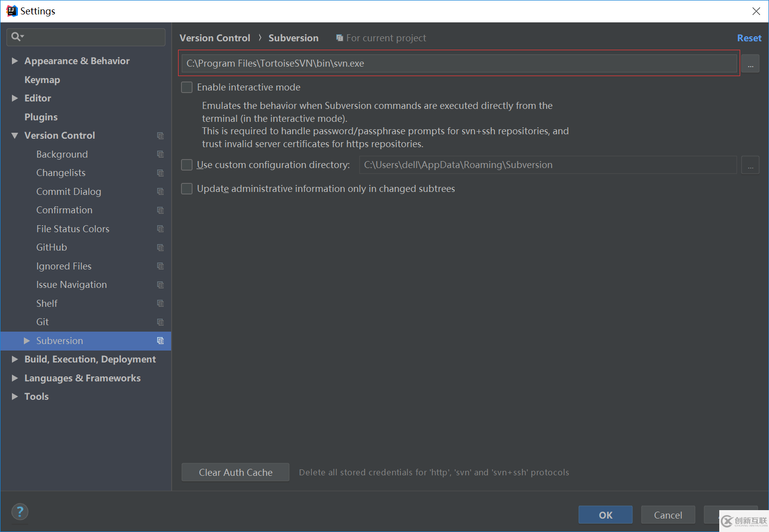Click the search magnifier icon in settings
This screenshot has width=769, height=532.
tap(17, 37)
